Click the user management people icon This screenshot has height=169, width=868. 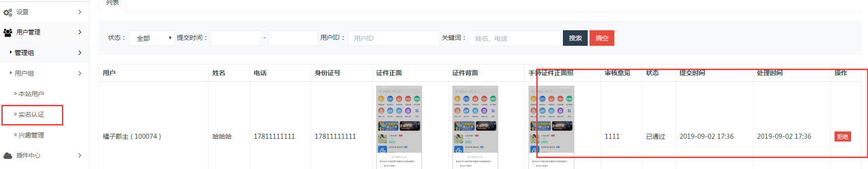pyautogui.click(x=8, y=33)
